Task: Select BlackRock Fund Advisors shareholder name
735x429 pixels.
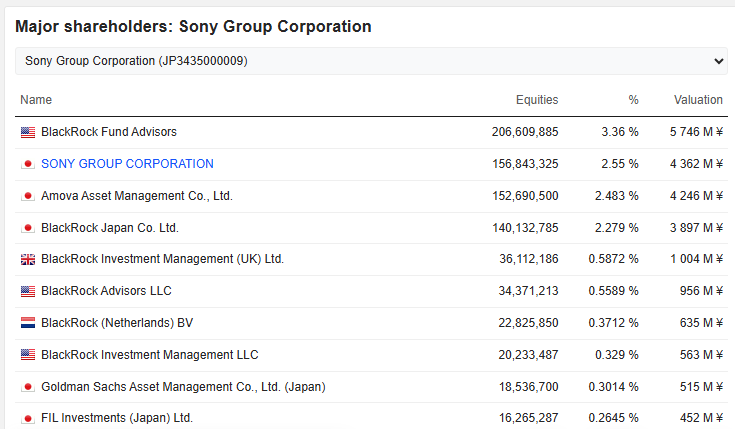Action: coord(109,132)
